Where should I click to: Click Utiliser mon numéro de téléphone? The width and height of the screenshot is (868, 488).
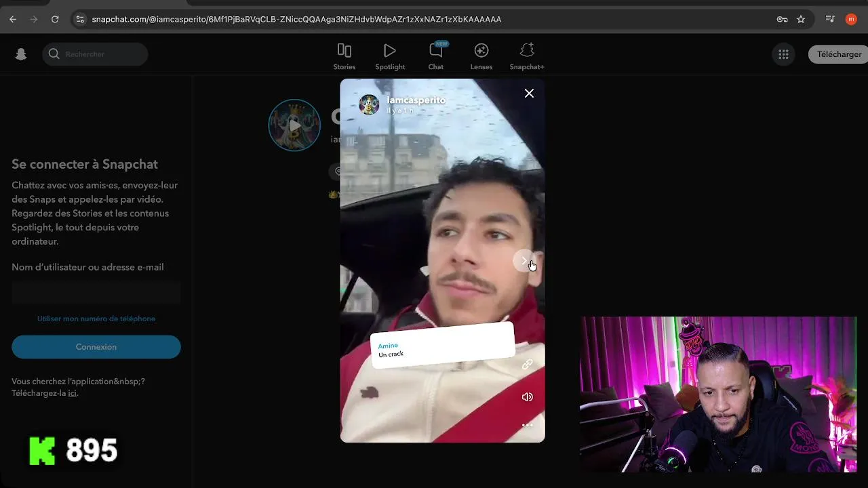point(96,319)
